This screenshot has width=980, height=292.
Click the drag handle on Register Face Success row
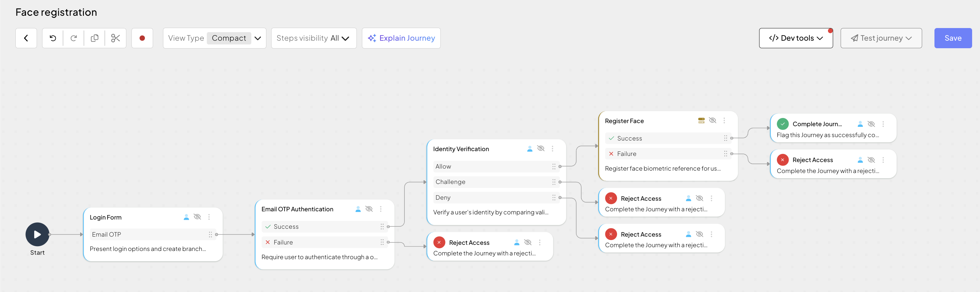(726, 138)
